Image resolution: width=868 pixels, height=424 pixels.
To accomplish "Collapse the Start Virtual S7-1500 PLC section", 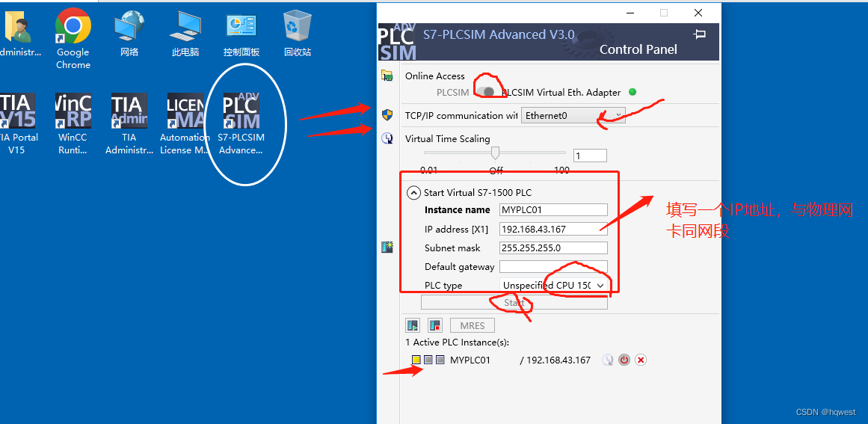I will (413, 193).
